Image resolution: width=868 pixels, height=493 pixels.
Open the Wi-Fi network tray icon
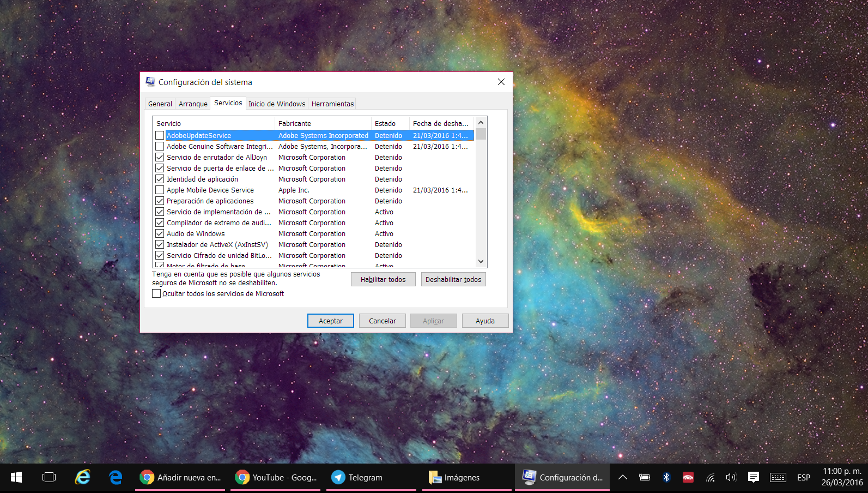710,478
